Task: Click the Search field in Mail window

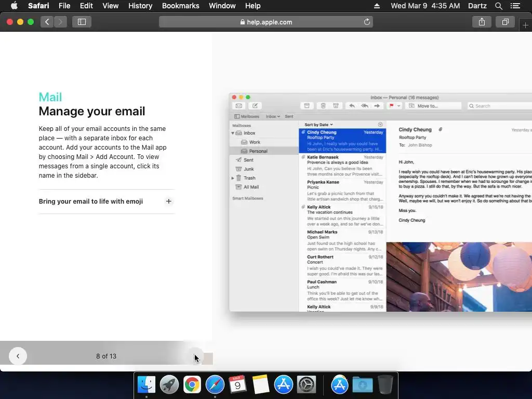Action: (499, 106)
